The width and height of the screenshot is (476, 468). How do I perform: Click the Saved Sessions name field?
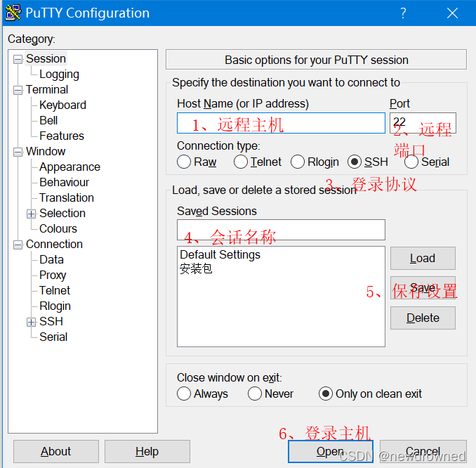click(x=281, y=230)
